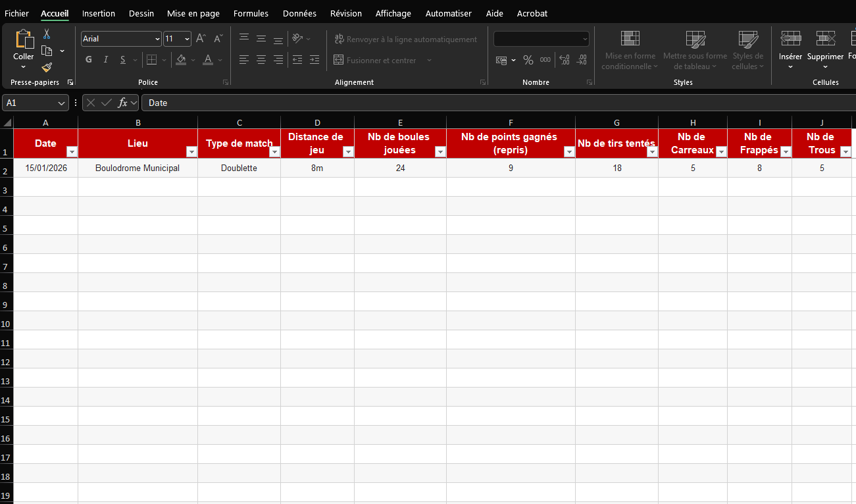
Task: Increase font size with the larger A icon
Action: 201,39
